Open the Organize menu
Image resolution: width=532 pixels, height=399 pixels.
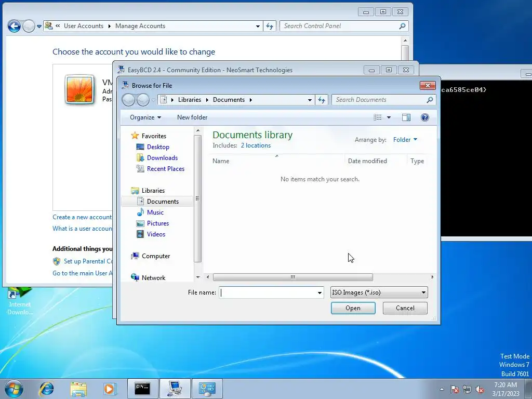pos(145,117)
